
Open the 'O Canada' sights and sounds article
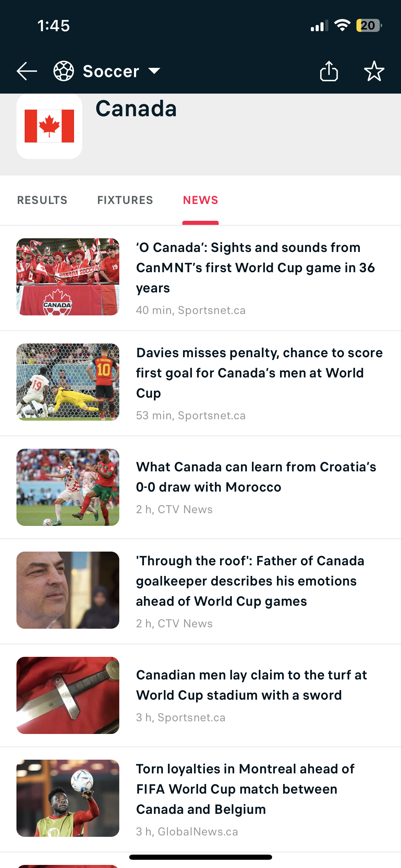(255, 267)
